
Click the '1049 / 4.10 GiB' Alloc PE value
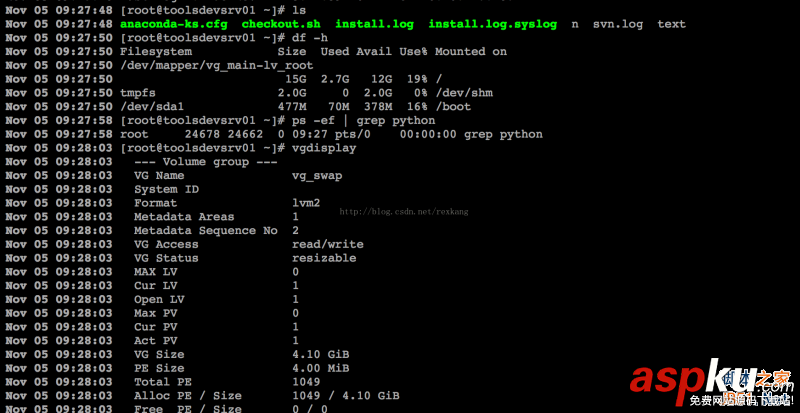point(345,396)
